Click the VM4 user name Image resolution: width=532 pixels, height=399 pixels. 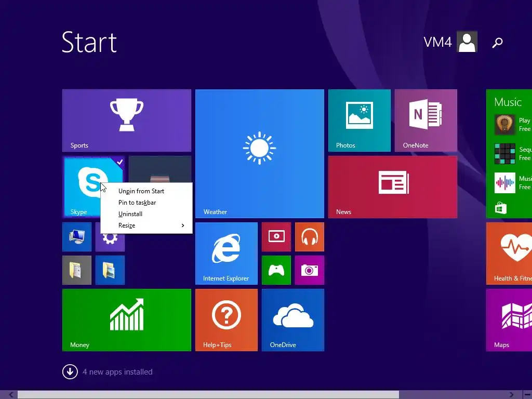click(x=437, y=42)
